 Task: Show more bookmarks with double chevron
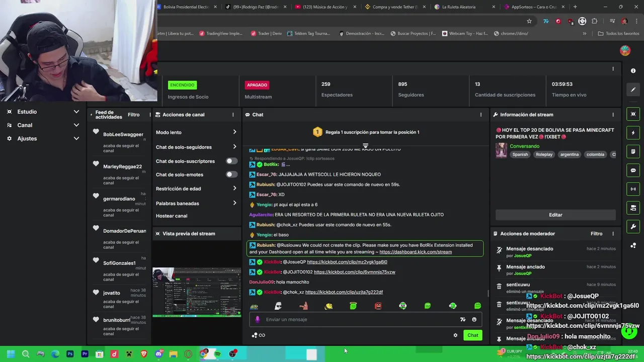(584, 34)
